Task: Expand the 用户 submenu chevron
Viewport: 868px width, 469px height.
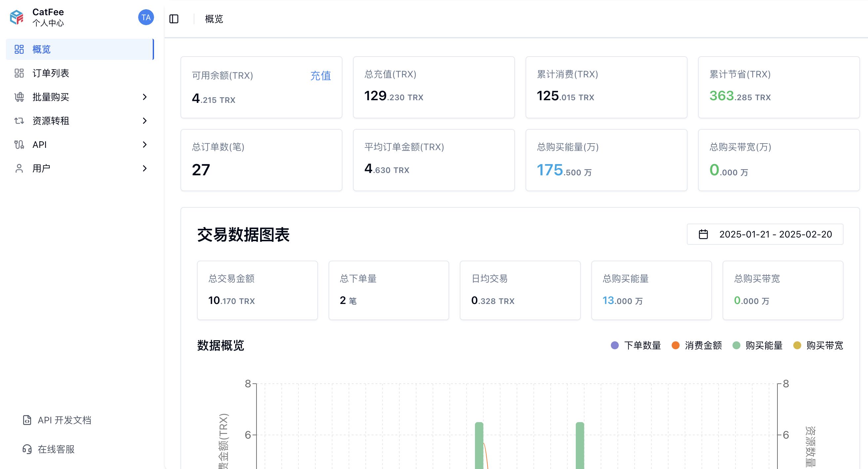Action: coord(144,168)
